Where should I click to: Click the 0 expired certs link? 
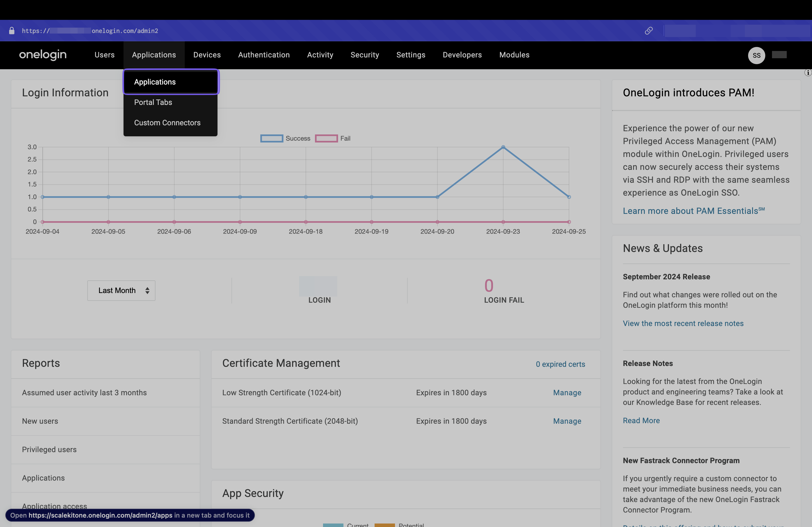[561, 364]
